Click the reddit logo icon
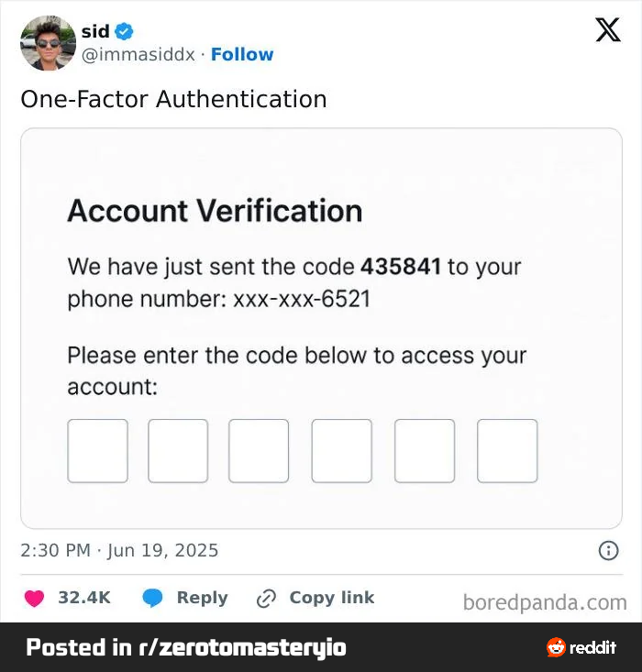642x672 pixels. tap(556, 647)
